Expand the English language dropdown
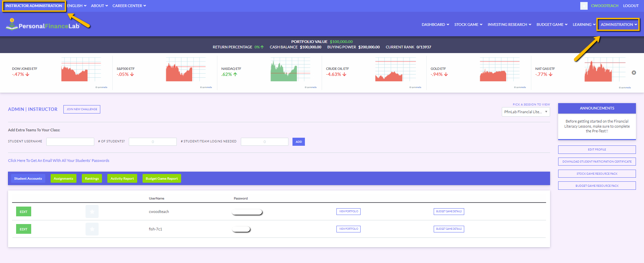The image size is (644, 263). pos(77,6)
